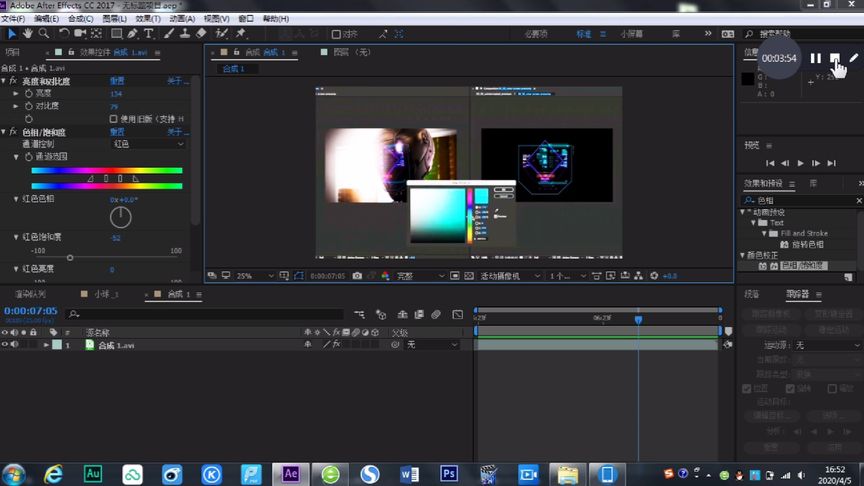
Task: Toggle the 对齐 snapping checkbox
Action: tap(337, 34)
